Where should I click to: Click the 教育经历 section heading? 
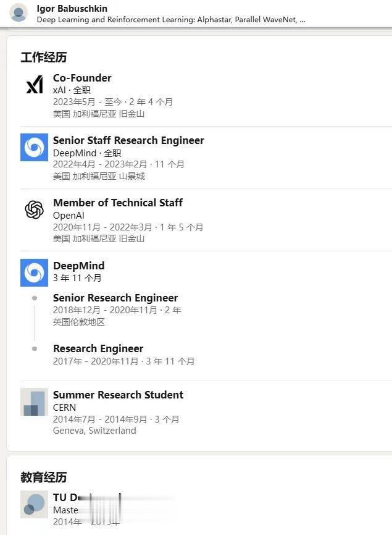44,478
